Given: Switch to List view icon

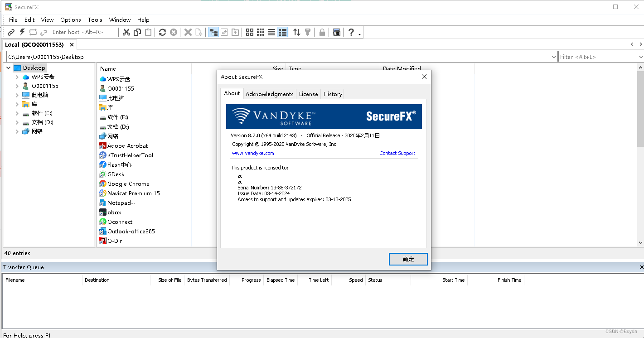Looking at the screenshot, I should tap(271, 32).
